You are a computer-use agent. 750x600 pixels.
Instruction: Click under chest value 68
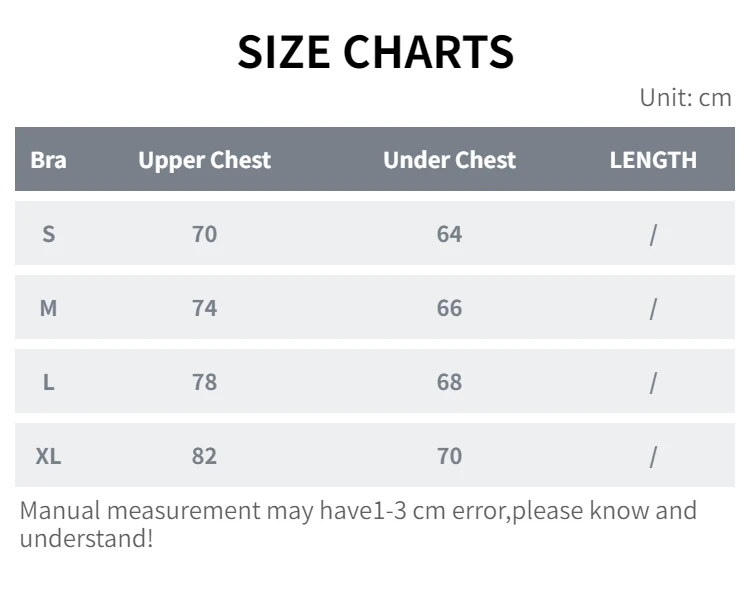click(450, 382)
